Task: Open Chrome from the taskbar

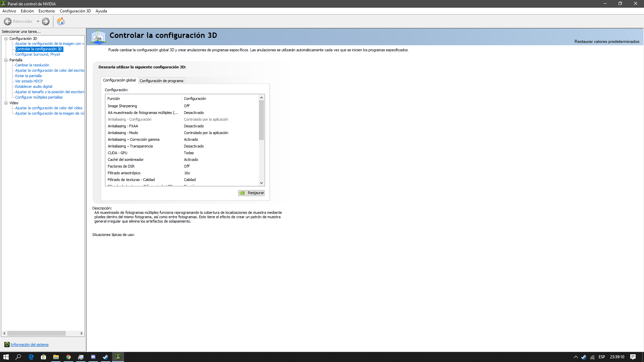Action: (x=68, y=357)
